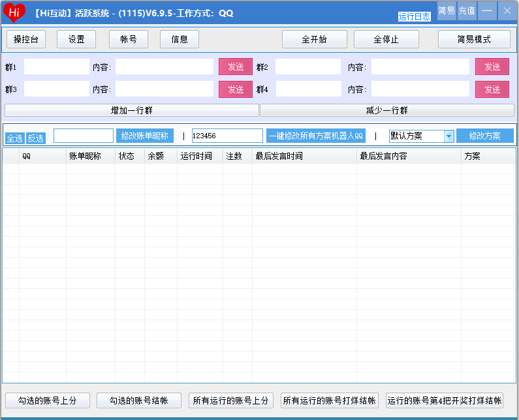Open the 设置 settings tab
The image size is (519, 420).
pyautogui.click(x=76, y=39)
